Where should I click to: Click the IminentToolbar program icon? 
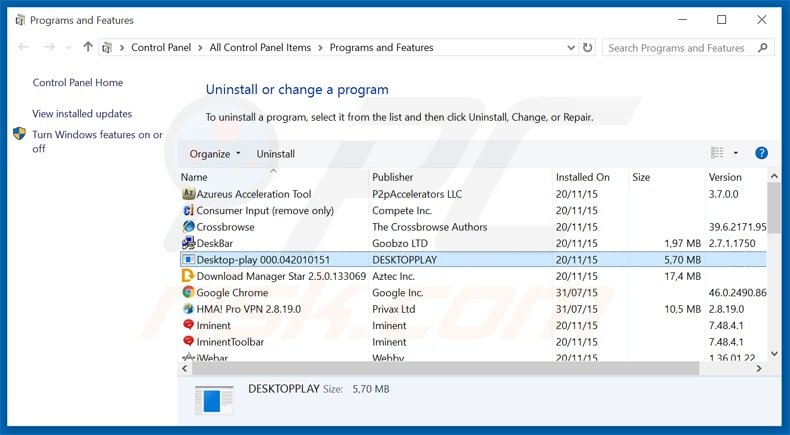(188, 341)
